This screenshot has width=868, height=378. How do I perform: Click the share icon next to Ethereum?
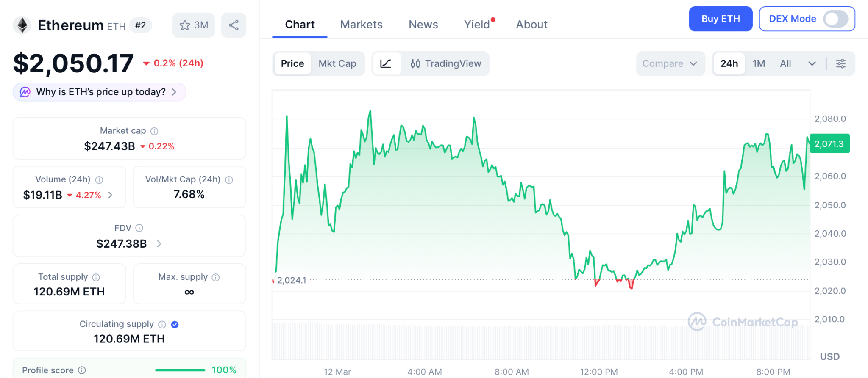click(234, 25)
